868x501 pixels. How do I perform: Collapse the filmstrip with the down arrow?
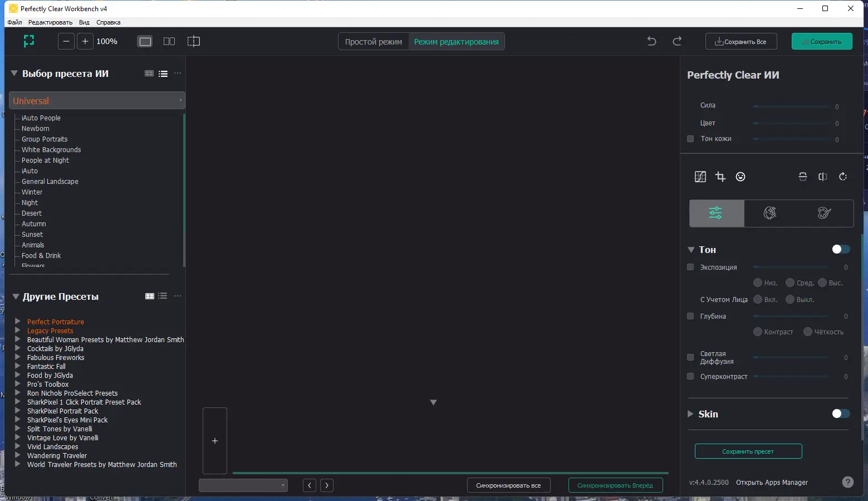tap(433, 402)
